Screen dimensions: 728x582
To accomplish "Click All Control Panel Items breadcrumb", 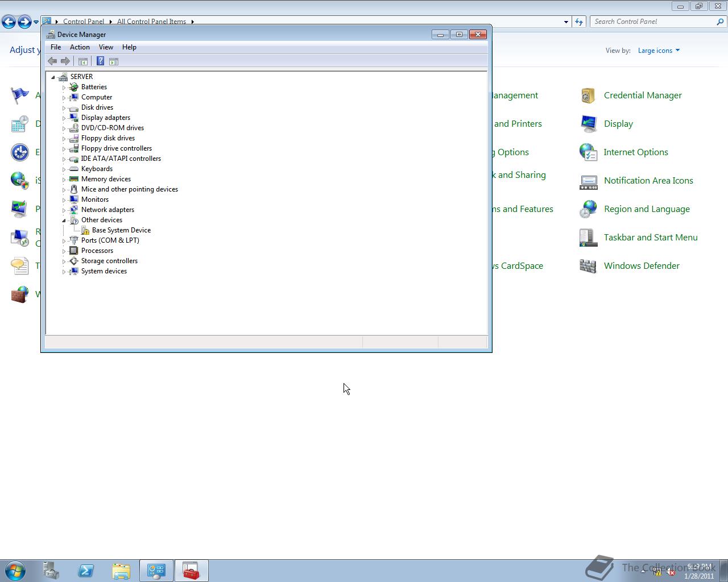I will coord(151,22).
